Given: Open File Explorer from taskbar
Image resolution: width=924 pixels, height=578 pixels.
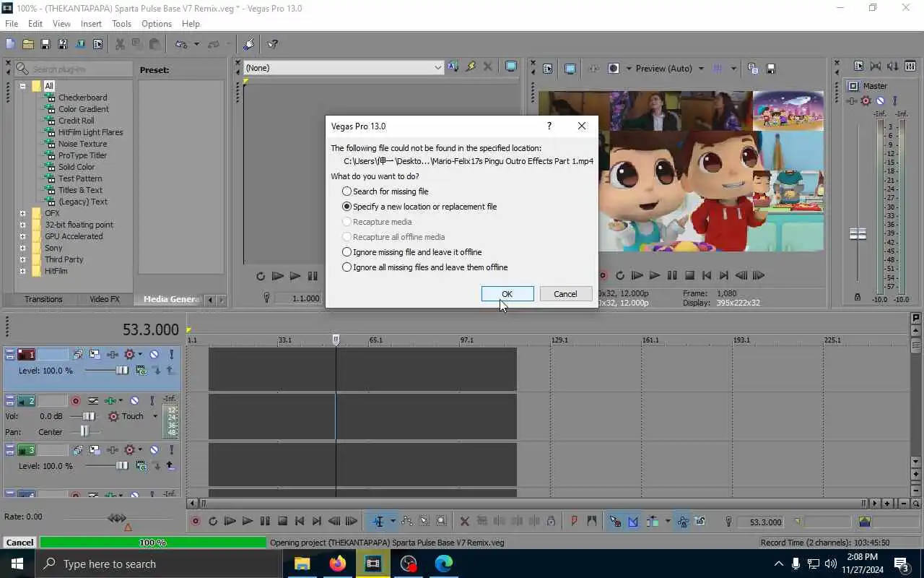Looking at the screenshot, I should coord(302,564).
